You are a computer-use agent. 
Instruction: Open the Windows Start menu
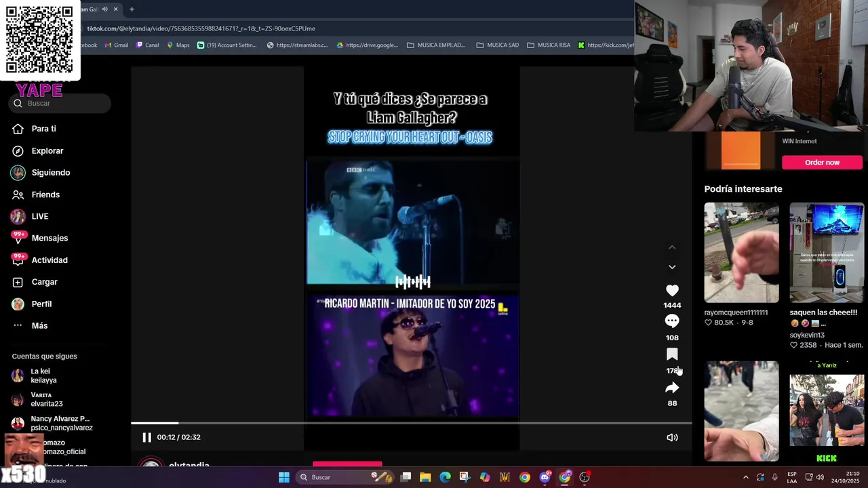pos(284,477)
